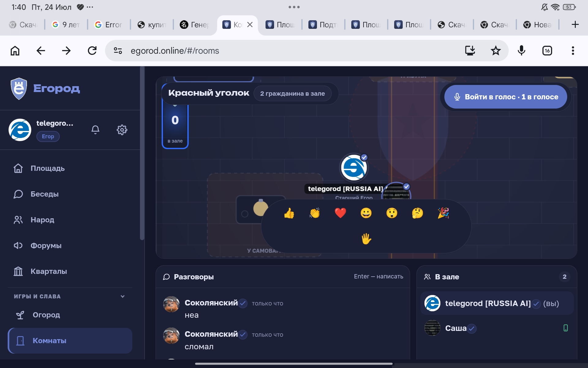Image resolution: width=588 pixels, height=368 pixels.
Task: Send red heart reaction
Action: click(340, 213)
